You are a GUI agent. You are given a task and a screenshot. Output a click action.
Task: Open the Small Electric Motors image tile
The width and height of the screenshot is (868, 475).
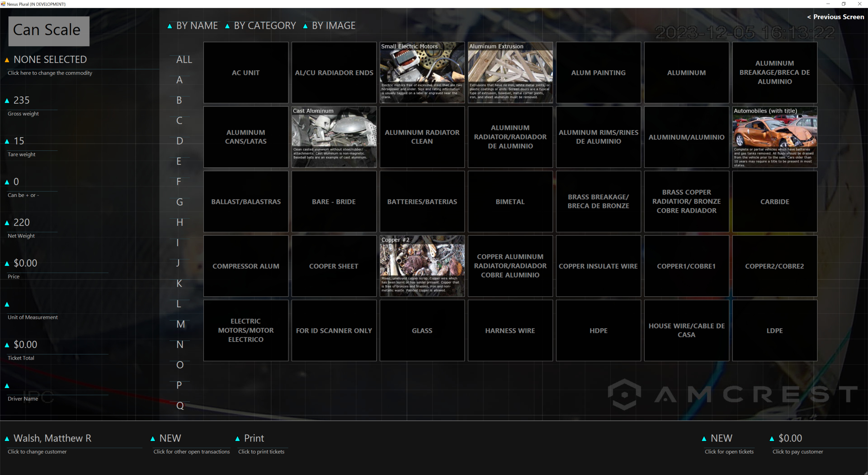[422, 72]
